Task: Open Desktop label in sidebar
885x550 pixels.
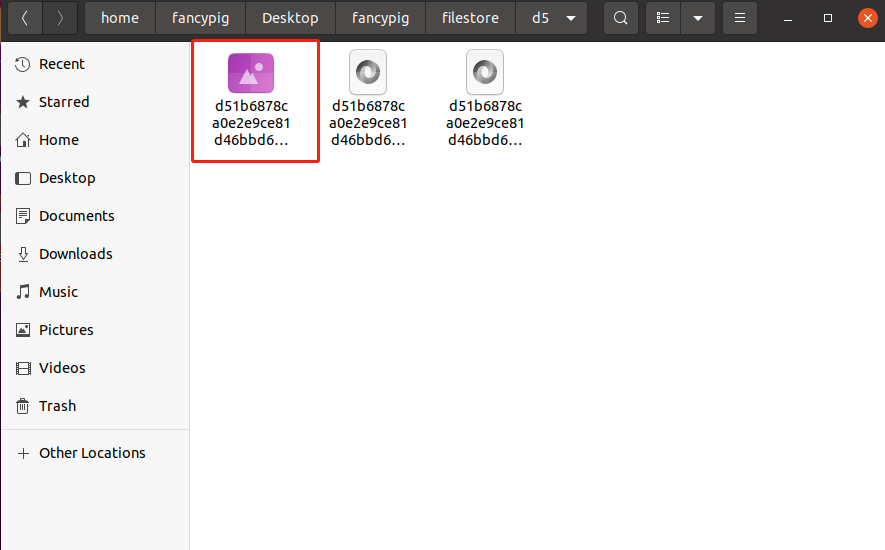Action: coord(67,178)
